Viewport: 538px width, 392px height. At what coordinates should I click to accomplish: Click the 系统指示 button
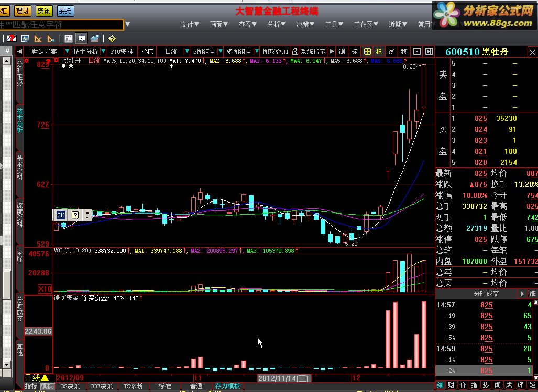pos(313,52)
